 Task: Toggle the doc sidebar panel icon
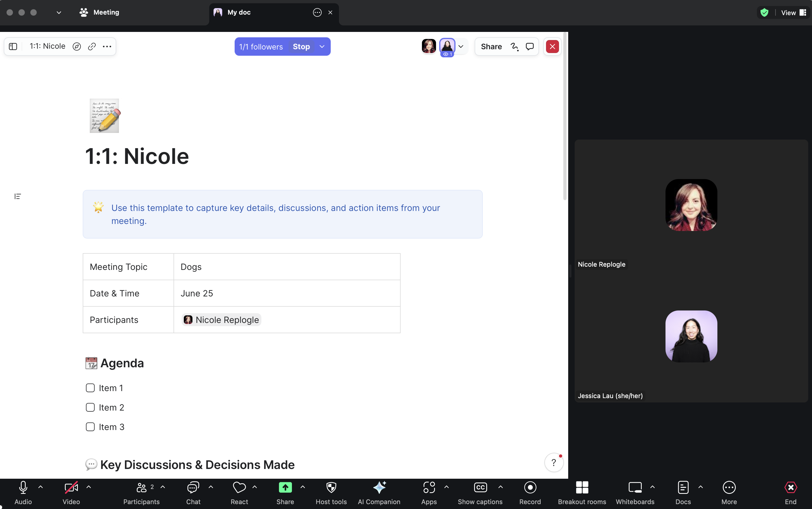pyautogui.click(x=13, y=47)
